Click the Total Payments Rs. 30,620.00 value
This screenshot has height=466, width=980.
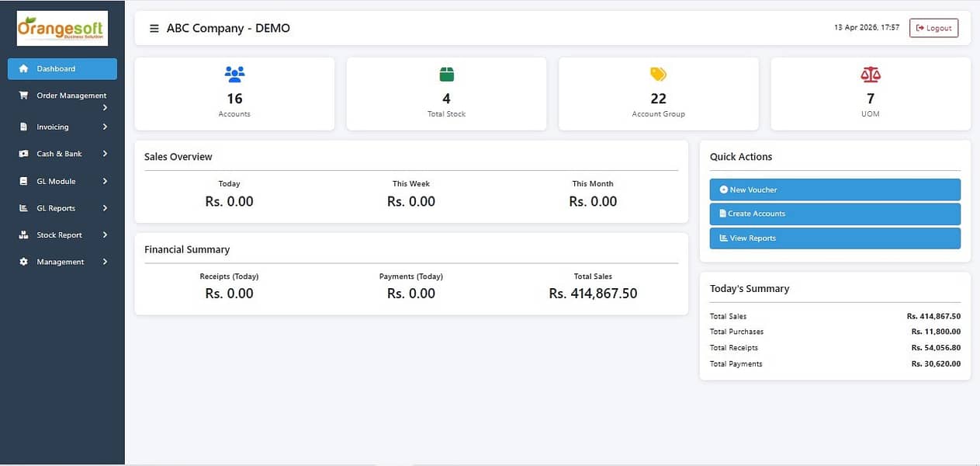coord(936,363)
